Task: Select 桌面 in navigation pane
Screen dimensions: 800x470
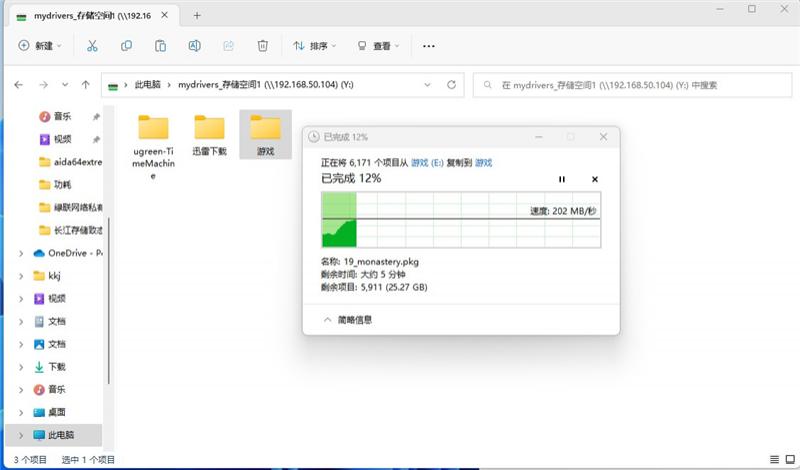Action: 49,412
